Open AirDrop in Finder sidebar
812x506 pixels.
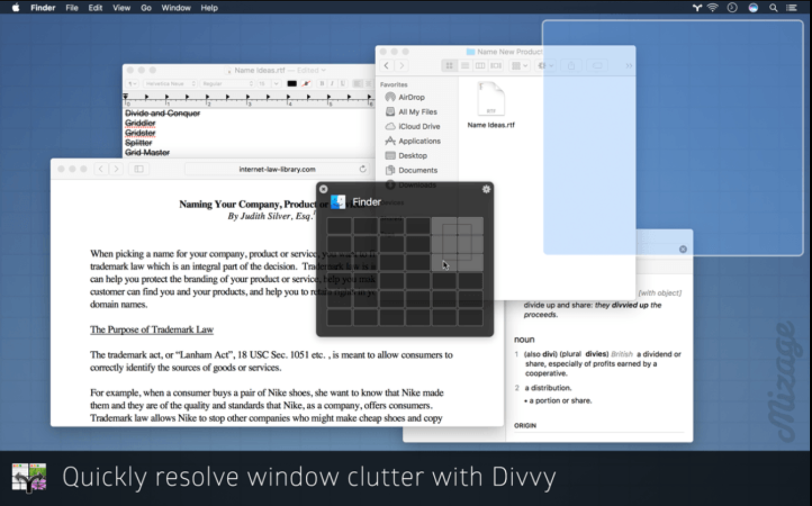[405, 97]
